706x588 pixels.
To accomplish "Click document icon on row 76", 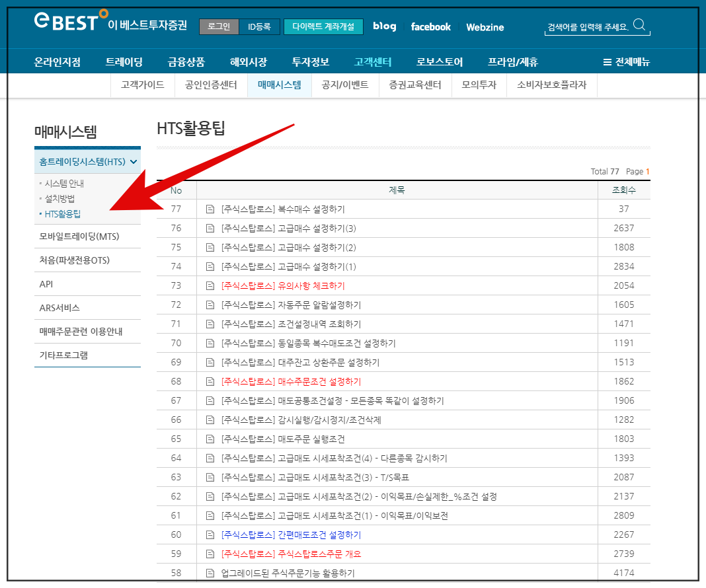I will click(x=210, y=229).
